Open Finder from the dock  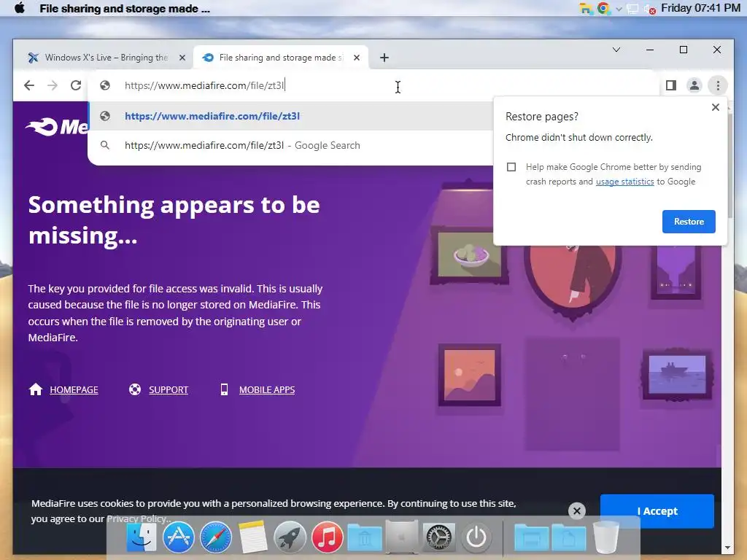(142, 537)
